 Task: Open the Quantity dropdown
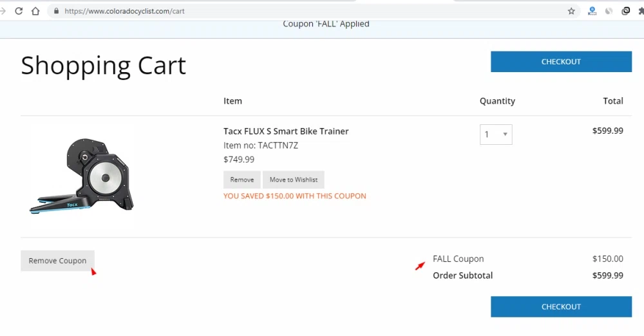tap(496, 135)
